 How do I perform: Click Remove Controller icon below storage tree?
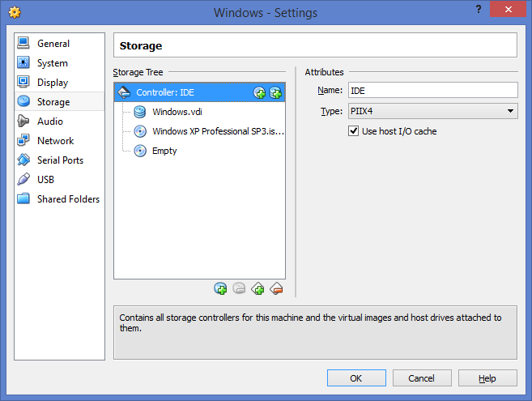pos(276,288)
